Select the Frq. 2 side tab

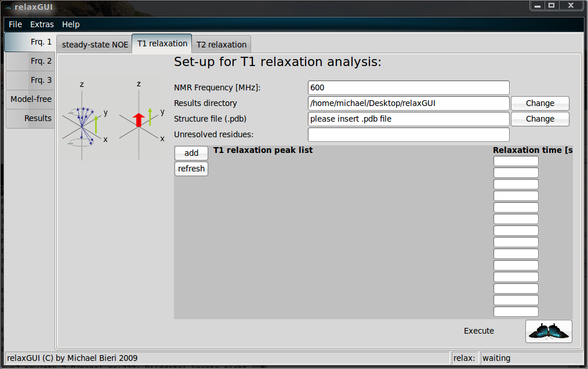tap(31, 61)
